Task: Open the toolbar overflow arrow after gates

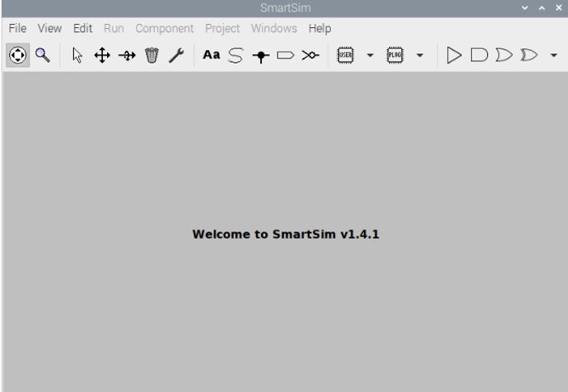Action: [553, 55]
